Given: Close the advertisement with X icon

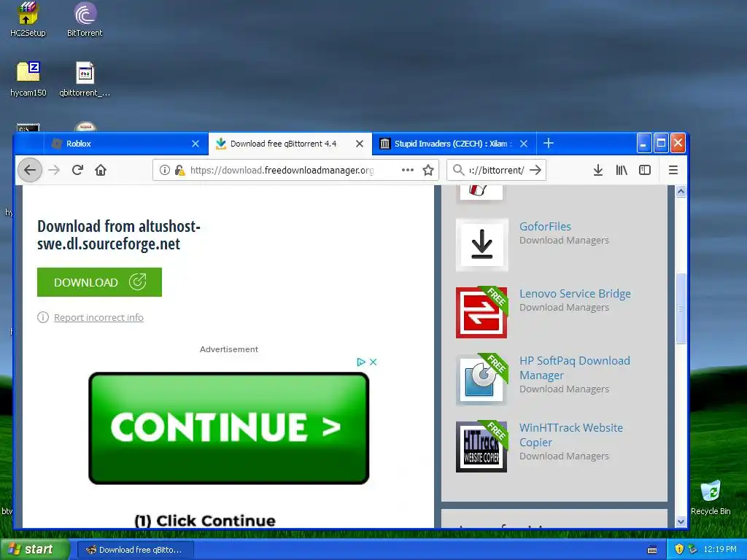Looking at the screenshot, I should click(x=373, y=362).
